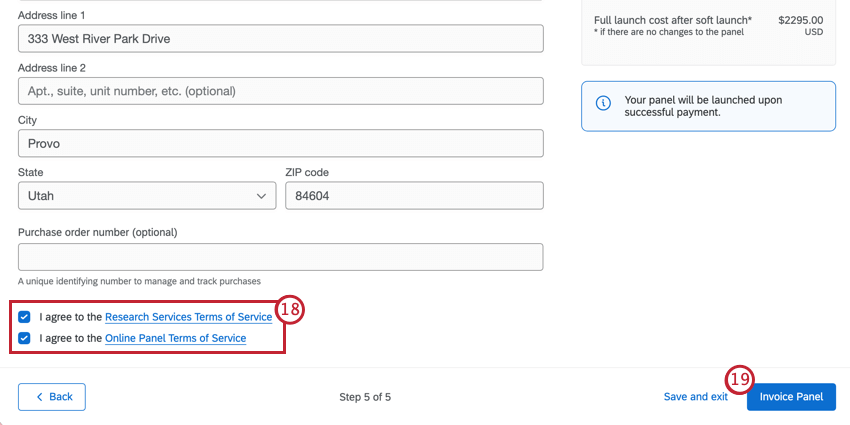
Task: Uncheck Online Panel Terms of Service checkbox
Action: tap(24, 338)
